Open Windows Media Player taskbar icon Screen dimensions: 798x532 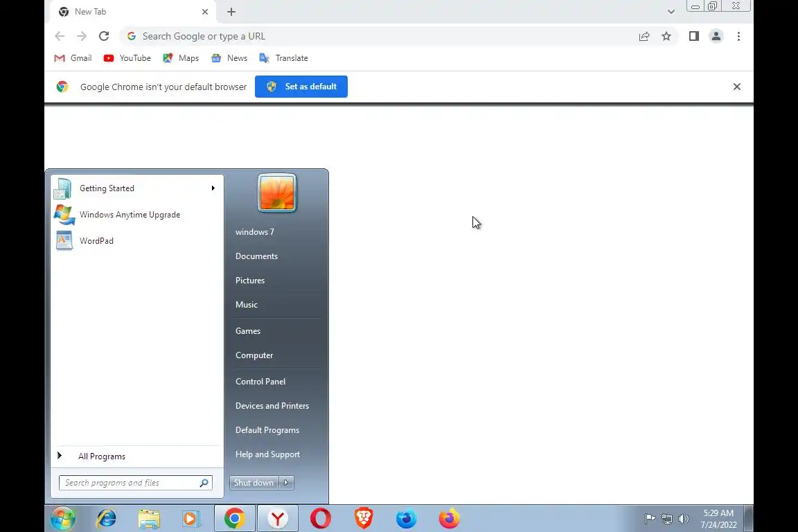(191, 519)
